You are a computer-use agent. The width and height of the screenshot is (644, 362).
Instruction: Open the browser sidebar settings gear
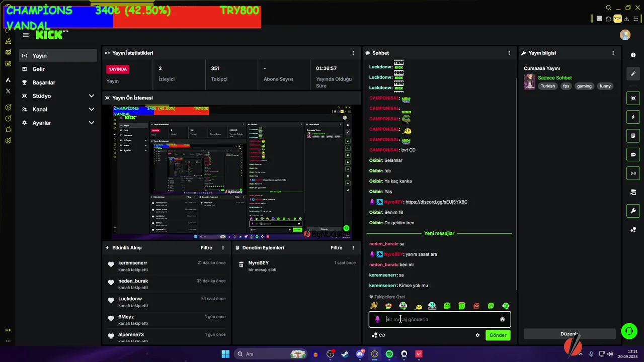pos(8,140)
